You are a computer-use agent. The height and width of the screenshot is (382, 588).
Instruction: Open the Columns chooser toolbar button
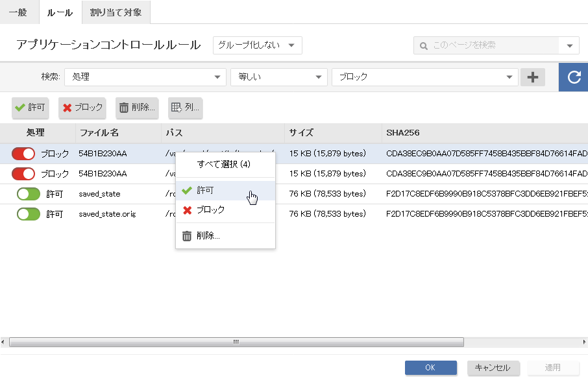pos(185,108)
